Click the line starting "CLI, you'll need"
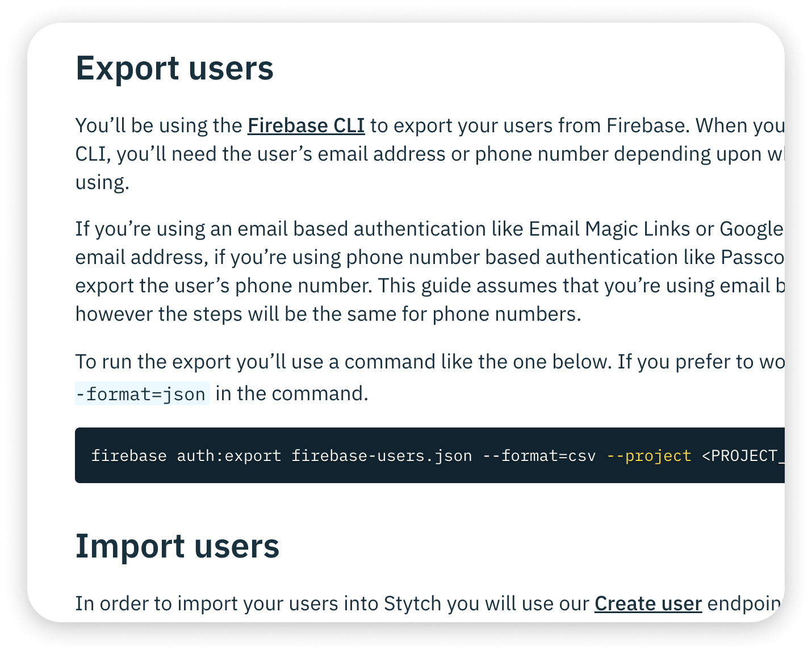812x654 pixels. point(430,154)
